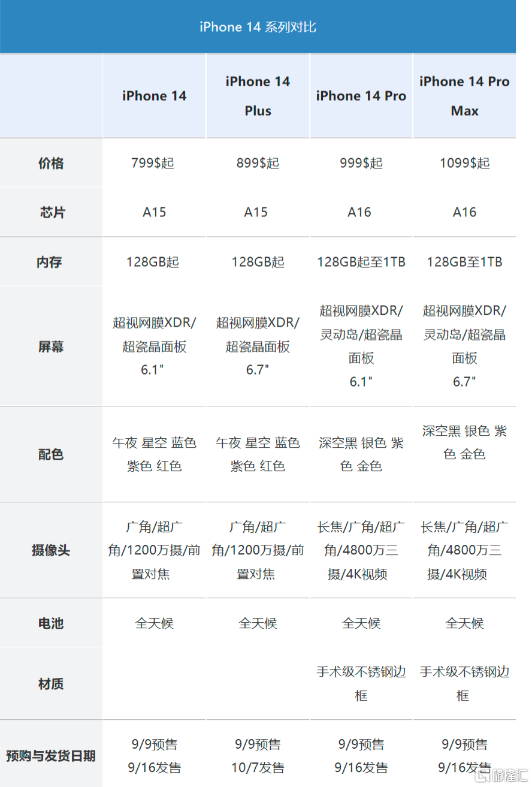Viewport: 532px width, 787px height.
Task: Click the '屏幕' row label
Action: point(51,346)
